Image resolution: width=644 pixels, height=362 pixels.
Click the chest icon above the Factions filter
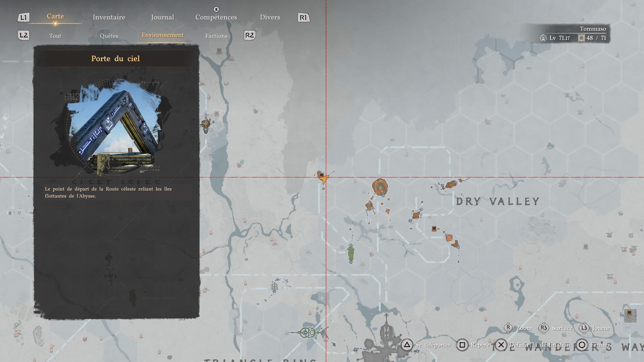coord(219,51)
